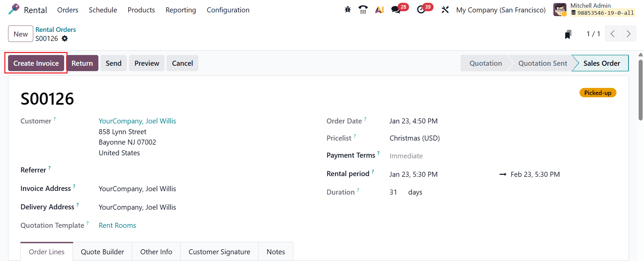
Task: Click the bookmark icon near pager
Action: 568,34
